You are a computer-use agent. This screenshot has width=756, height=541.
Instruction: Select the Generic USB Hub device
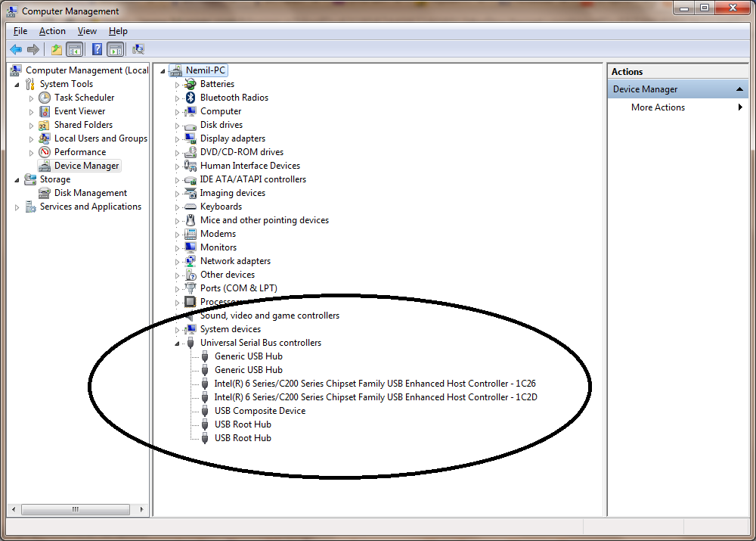(x=249, y=356)
